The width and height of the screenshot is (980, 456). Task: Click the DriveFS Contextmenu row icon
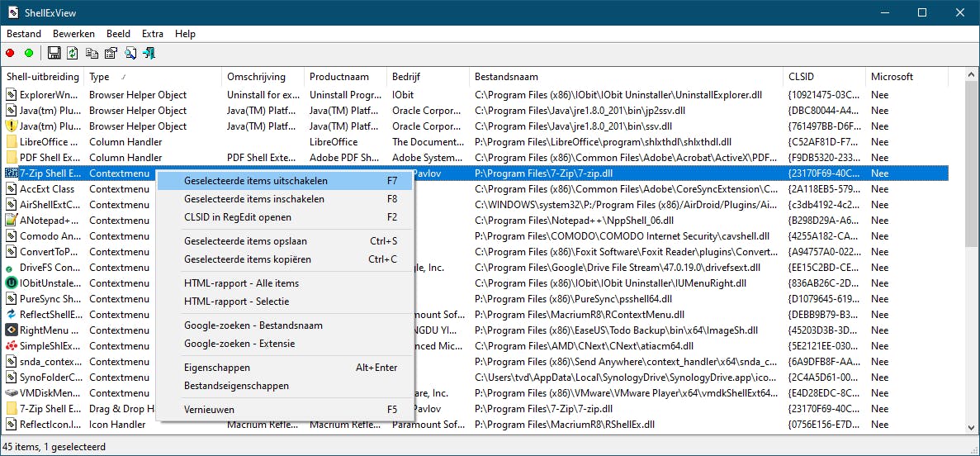(9, 268)
